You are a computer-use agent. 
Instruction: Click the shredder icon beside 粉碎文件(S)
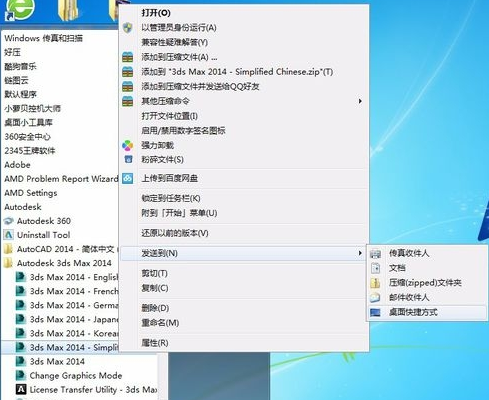click(x=128, y=159)
